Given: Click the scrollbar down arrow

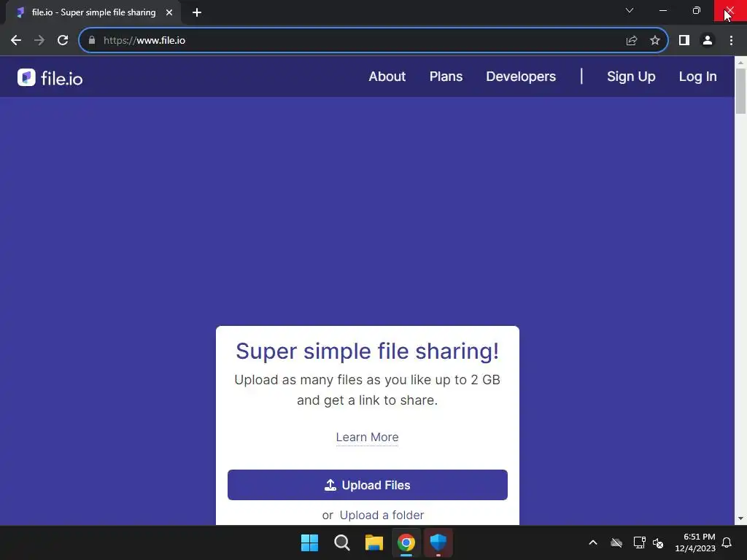Looking at the screenshot, I should coord(740,518).
